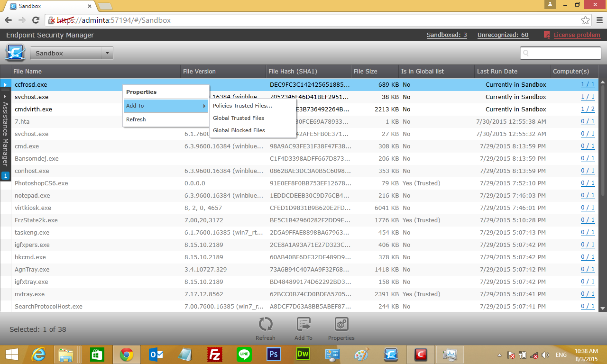
Task: Select Policies Trusted Files... submenu item
Action: pyautogui.click(x=253, y=106)
